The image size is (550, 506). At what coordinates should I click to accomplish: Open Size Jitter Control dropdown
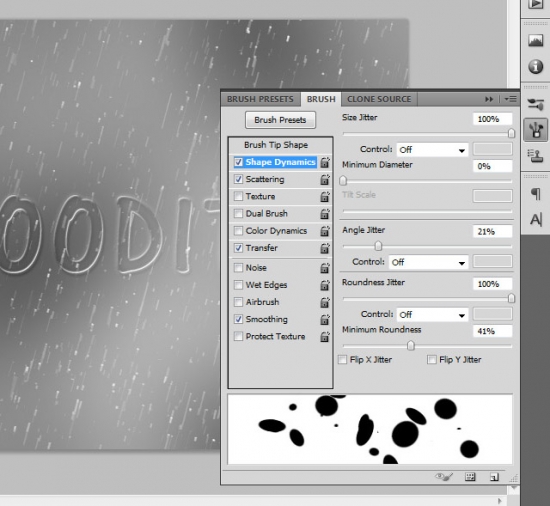[432, 150]
